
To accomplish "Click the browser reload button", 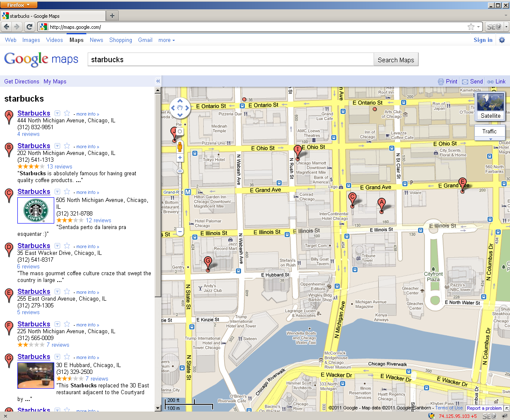I will [29, 27].
